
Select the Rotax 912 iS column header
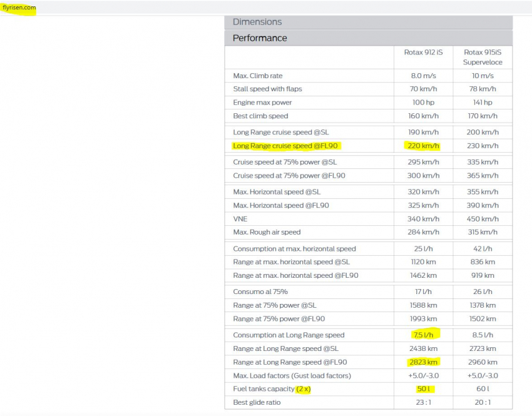pyautogui.click(x=423, y=52)
